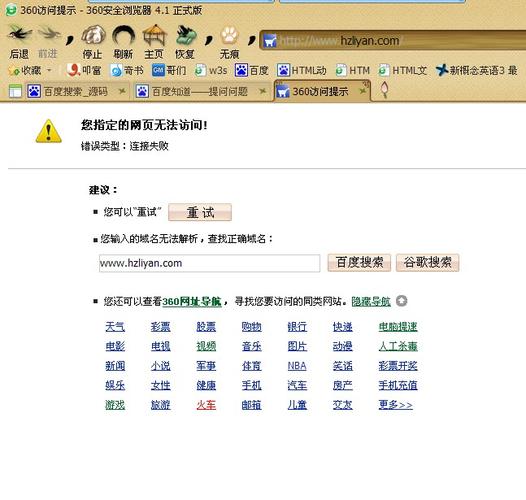
Task: Open the 汽车 link
Action: click(x=297, y=385)
